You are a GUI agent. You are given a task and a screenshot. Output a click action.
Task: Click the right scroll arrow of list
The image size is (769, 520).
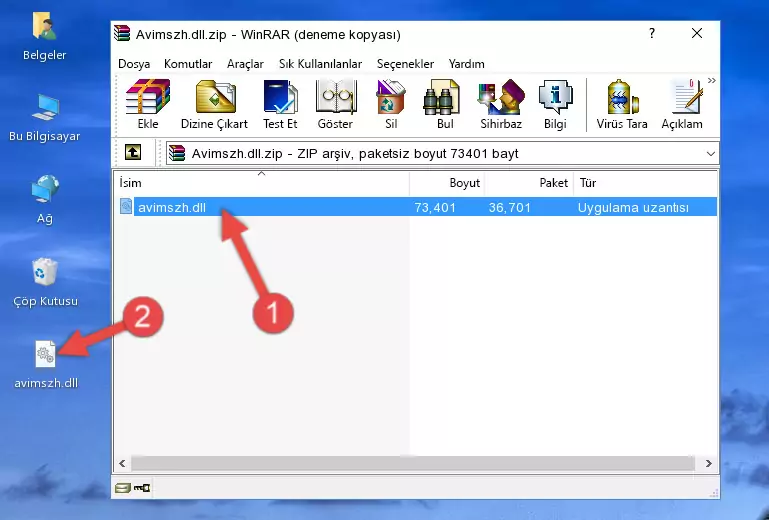(708, 463)
